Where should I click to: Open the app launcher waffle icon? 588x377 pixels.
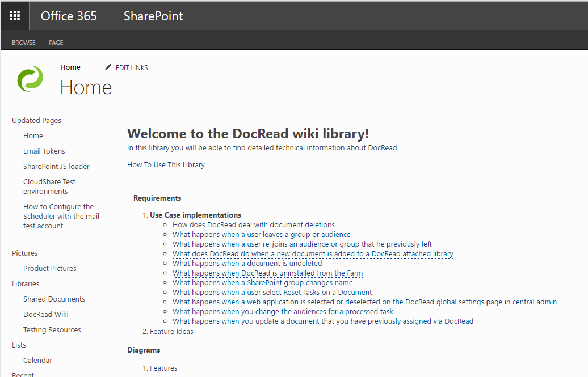(15, 16)
